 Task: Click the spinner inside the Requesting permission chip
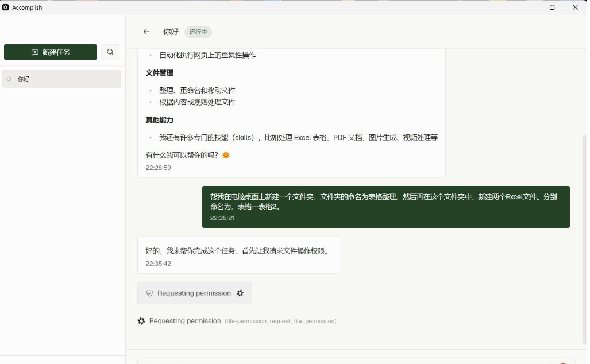[x=240, y=293]
